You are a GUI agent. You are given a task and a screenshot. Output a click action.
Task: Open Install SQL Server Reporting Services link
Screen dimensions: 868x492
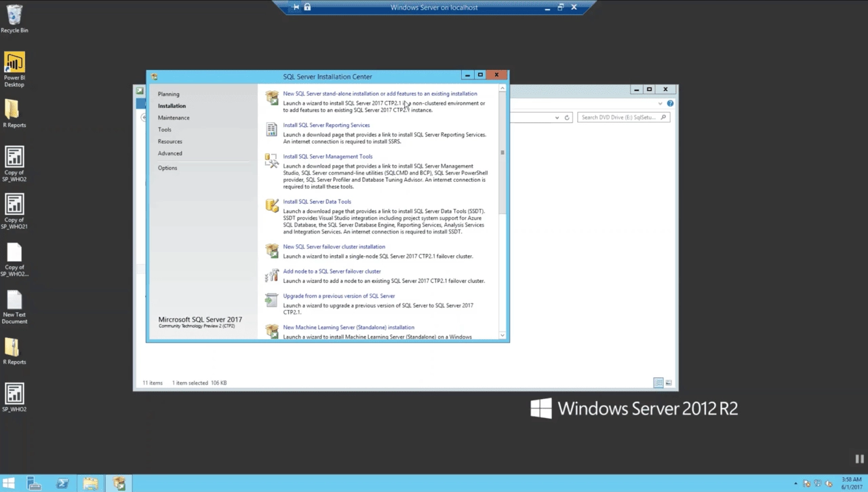pos(326,125)
